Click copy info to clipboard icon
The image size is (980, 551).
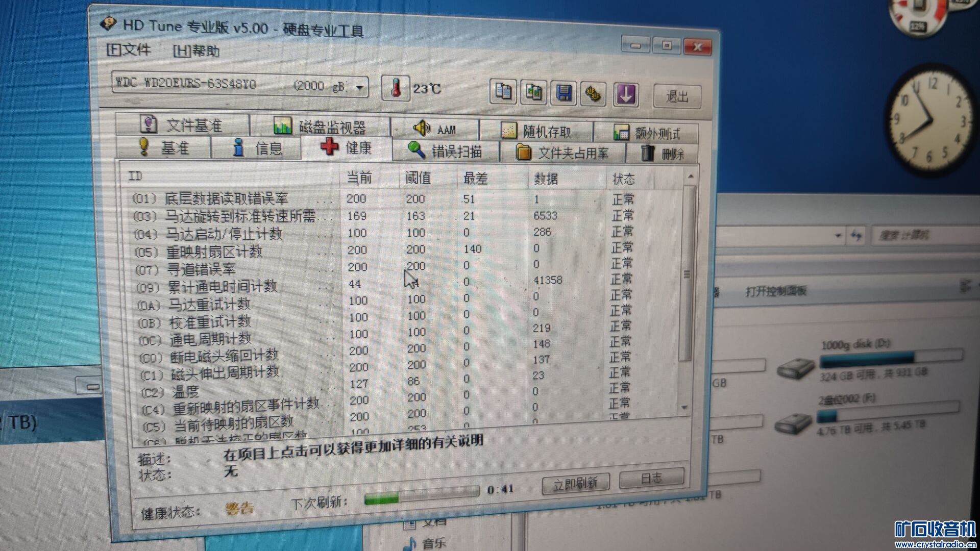tap(503, 92)
